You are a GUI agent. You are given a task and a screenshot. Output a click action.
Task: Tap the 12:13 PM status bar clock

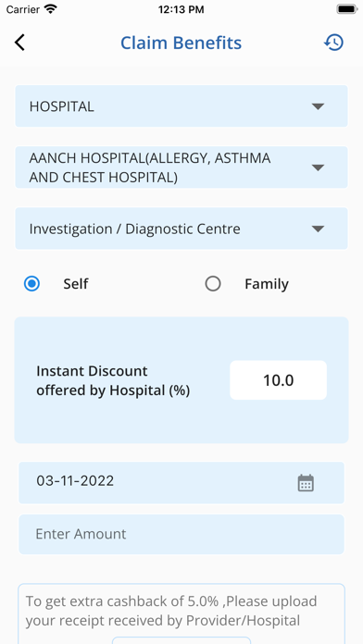point(181,9)
